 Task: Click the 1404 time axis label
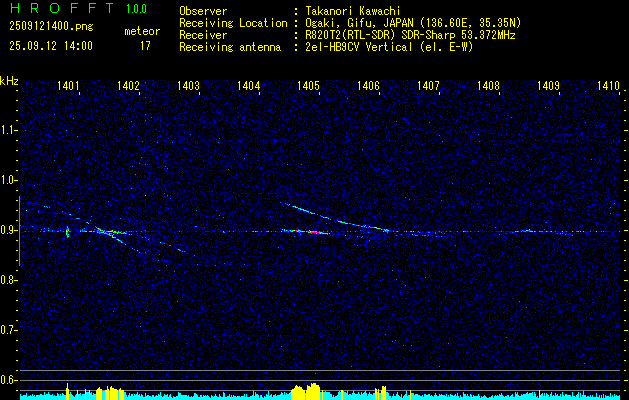point(248,85)
